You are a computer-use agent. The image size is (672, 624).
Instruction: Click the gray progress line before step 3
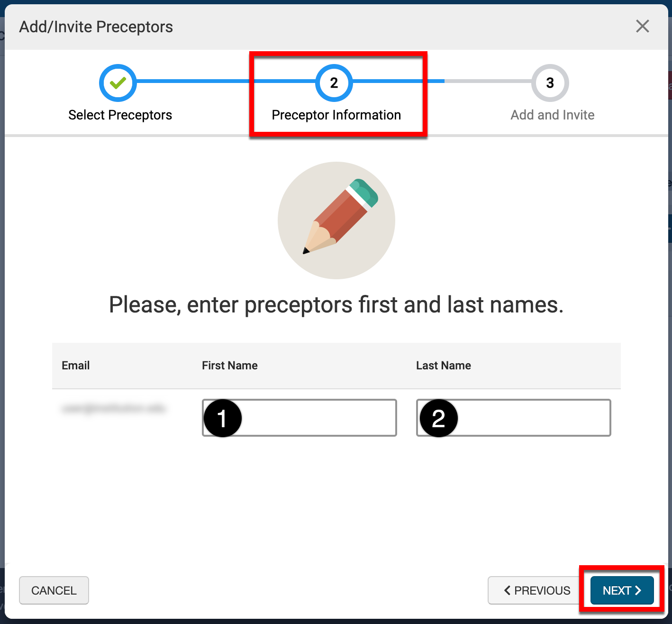(488, 81)
